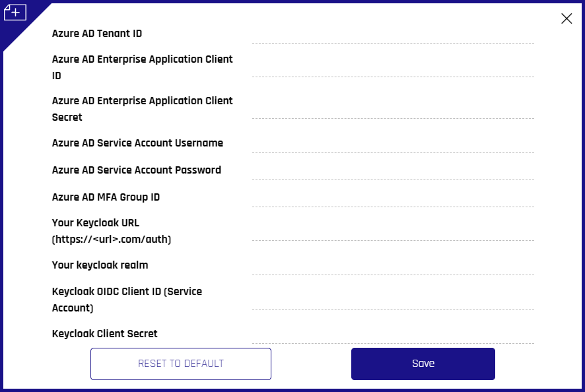Click the 'Azure AD Enterprise Application Client Secret' label
This screenshot has width=585, height=392.
142,109
